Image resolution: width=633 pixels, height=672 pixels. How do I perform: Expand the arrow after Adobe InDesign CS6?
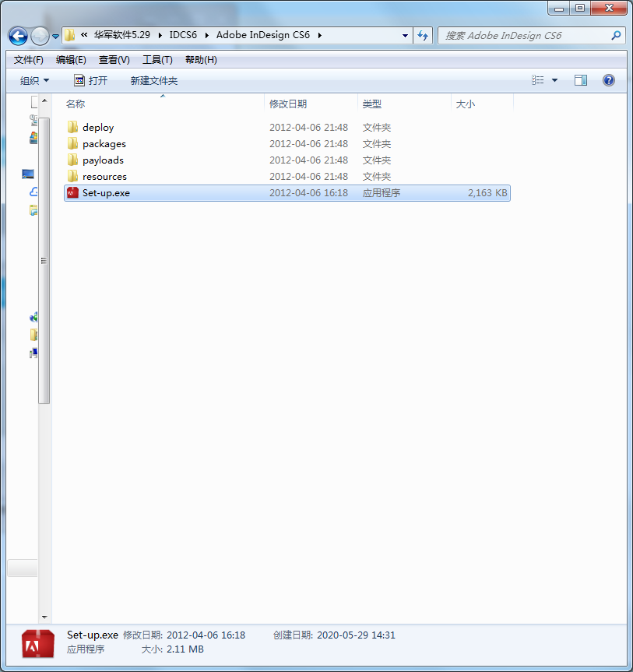(320, 35)
